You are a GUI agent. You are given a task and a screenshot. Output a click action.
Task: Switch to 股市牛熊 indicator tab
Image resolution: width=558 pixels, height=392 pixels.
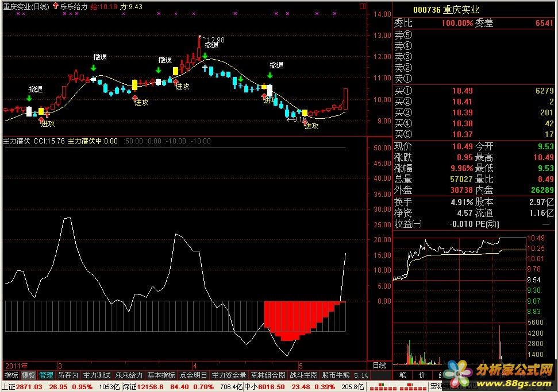point(336,375)
